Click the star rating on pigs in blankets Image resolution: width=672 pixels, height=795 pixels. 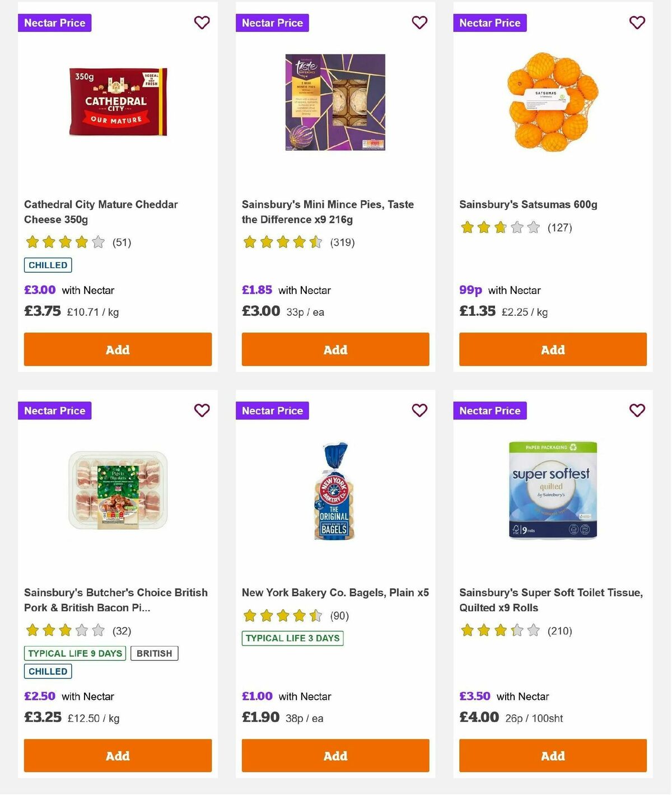tap(64, 630)
